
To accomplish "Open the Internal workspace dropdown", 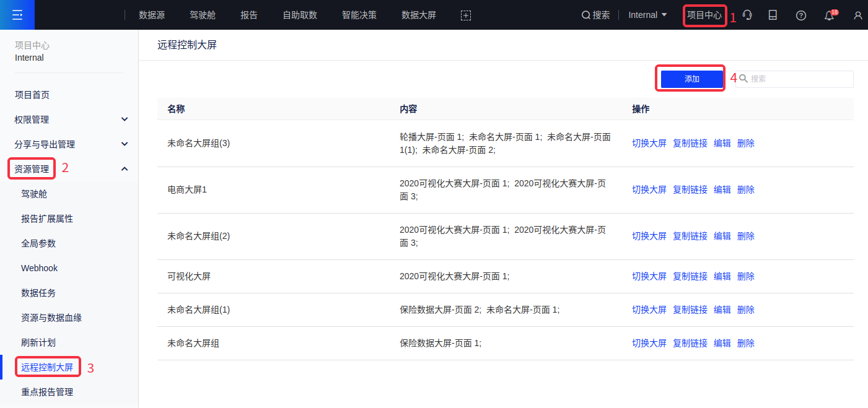I will click(x=647, y=15).
